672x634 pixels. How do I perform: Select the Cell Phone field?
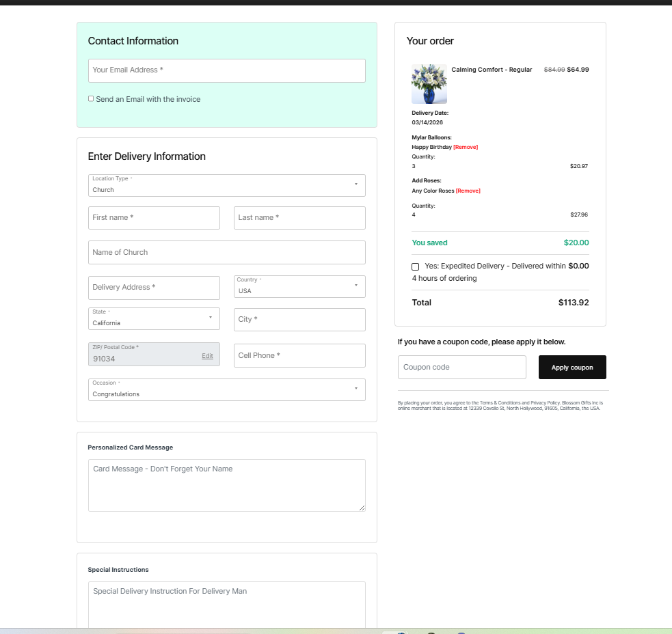(299, 356)
